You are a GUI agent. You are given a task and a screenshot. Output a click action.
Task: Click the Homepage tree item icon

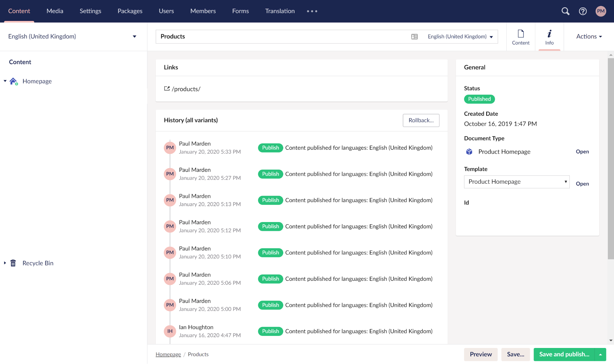coord(14,81)
